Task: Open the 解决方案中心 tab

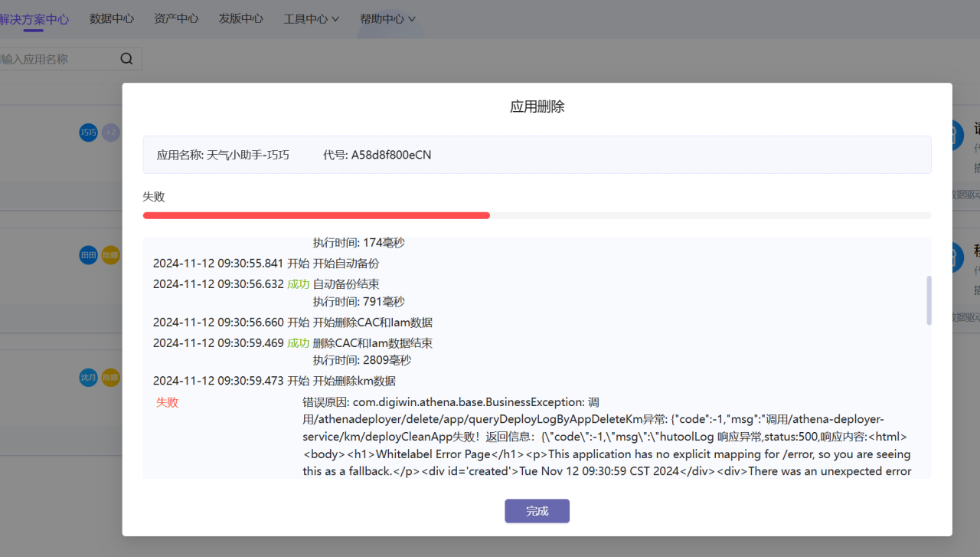Action: coord(34,19)
